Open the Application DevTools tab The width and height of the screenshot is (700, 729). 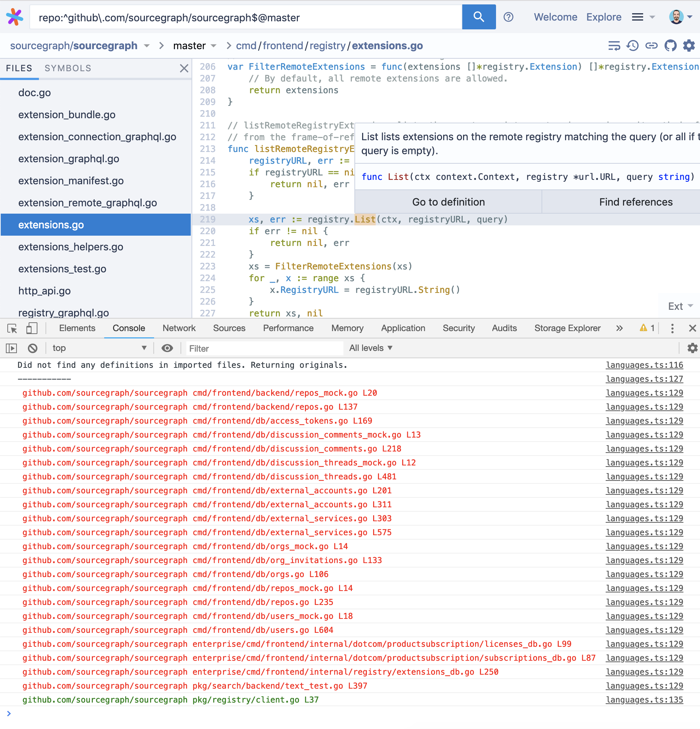[x=403, y=329]
